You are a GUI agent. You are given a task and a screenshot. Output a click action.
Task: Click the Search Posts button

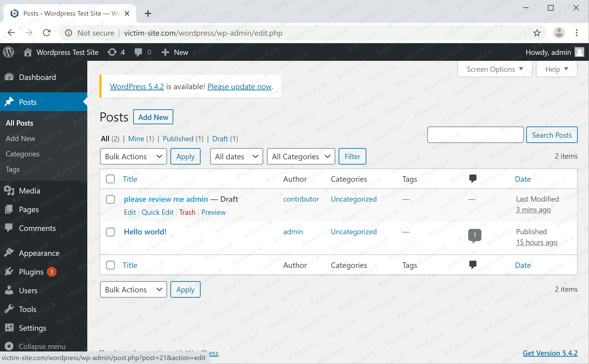552,135
